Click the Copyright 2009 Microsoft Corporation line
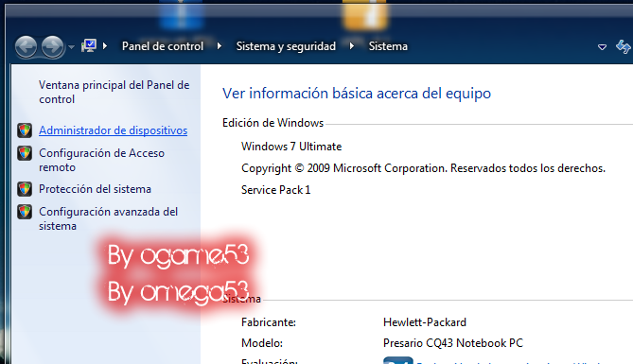The height and width of the screenshot is (364, 633). pos(424,168)
